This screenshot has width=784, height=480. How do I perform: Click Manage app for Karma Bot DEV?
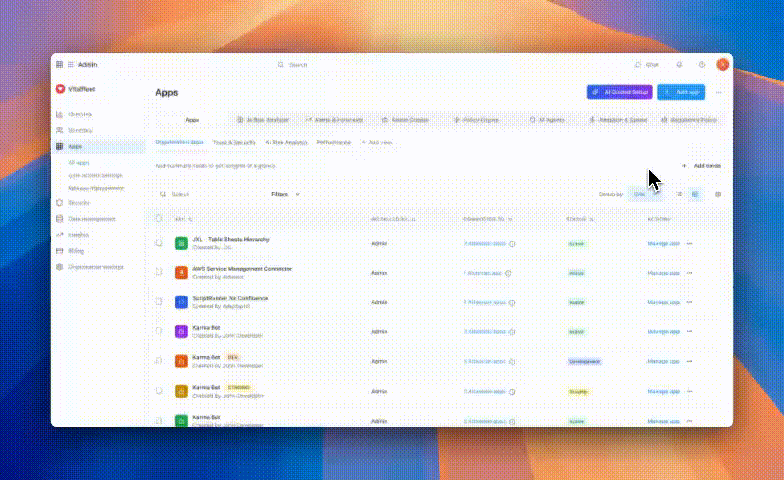point(664,361)
